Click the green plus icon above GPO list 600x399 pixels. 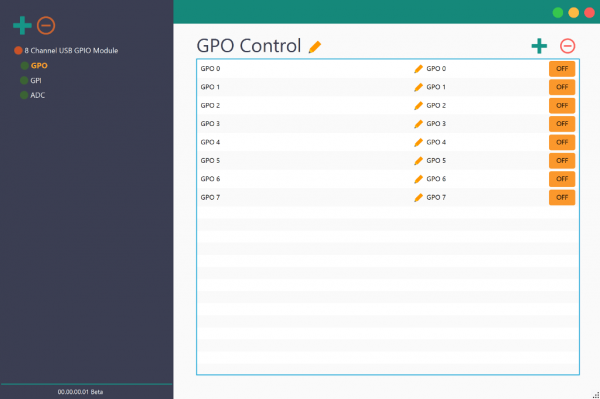539,46
